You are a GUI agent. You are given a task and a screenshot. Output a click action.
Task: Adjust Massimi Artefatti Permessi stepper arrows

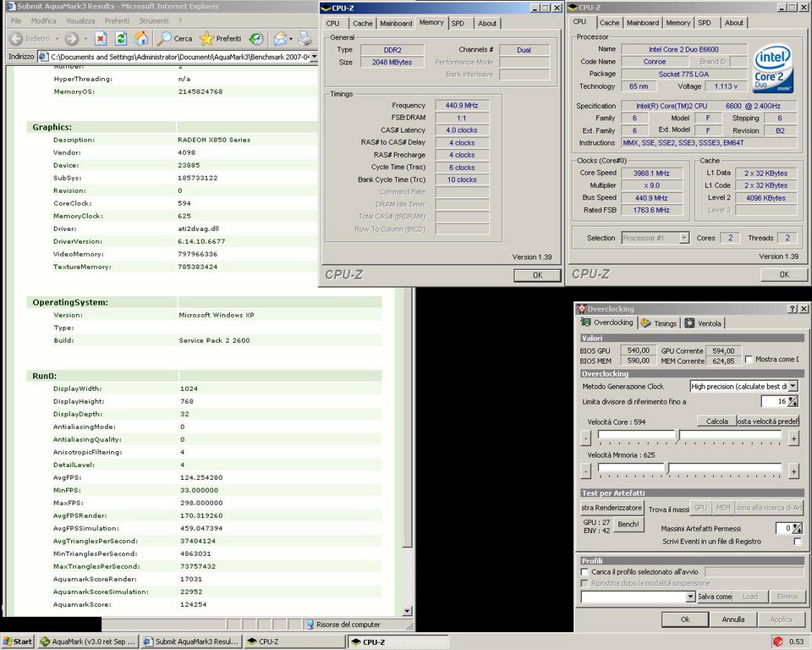point(798,528)
